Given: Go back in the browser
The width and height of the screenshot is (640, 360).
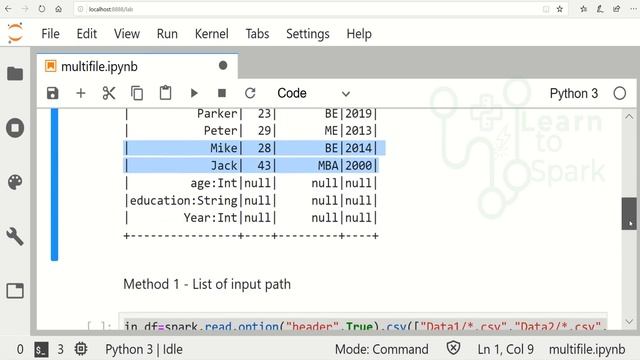Looking at the screenshot, I should pos(8,9).
